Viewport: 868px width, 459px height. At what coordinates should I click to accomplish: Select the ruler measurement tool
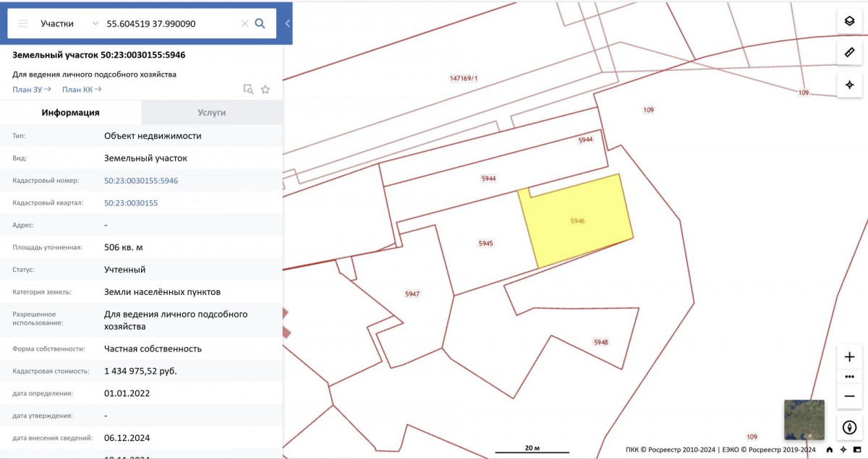click(850, 53)
